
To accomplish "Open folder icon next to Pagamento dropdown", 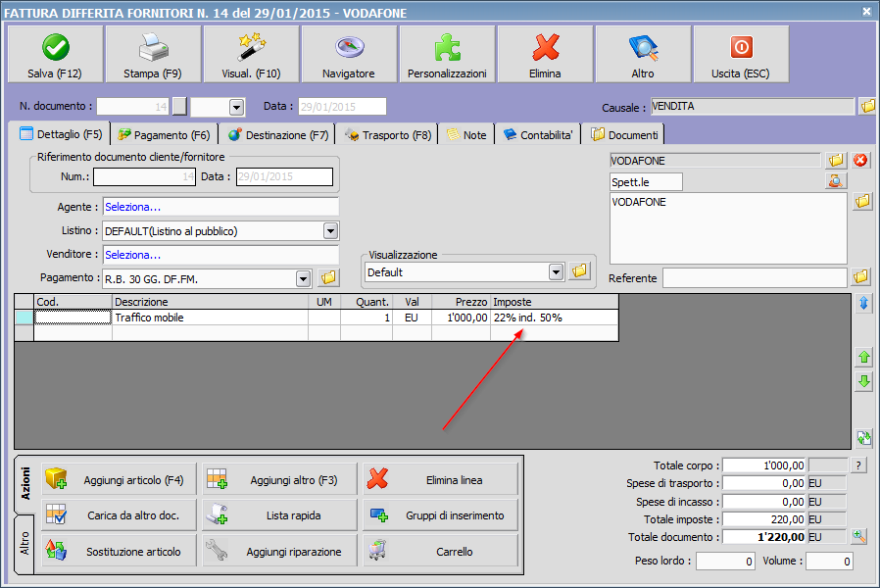I will click(328, 277).
